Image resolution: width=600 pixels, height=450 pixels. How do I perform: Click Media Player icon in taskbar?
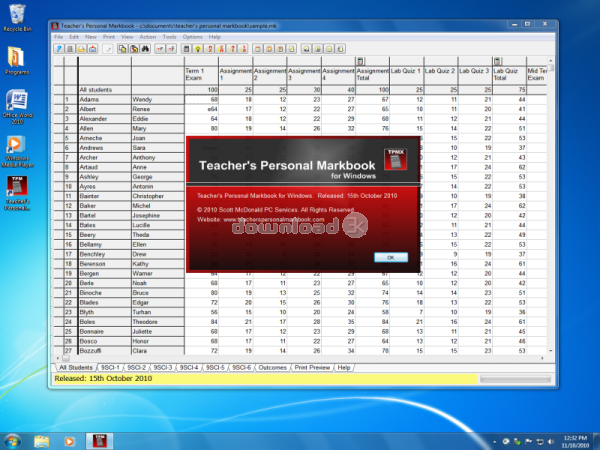click(x=69, y=441)
